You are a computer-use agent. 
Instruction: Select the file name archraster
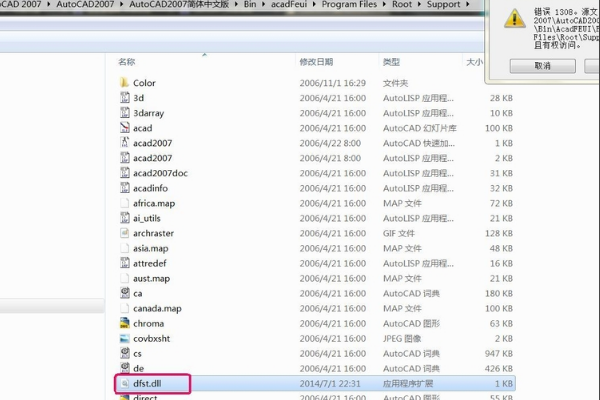153,233
